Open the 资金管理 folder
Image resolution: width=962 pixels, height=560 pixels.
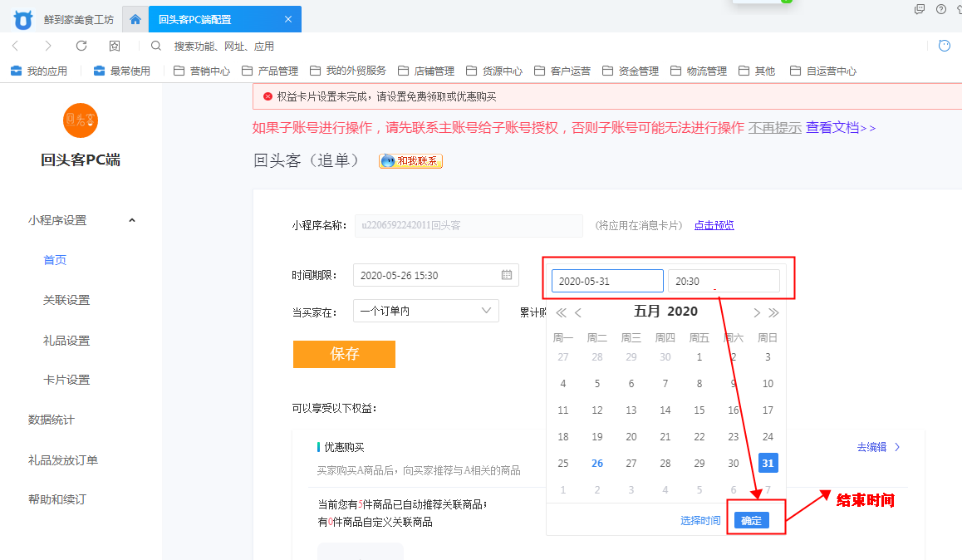(630, 71)
